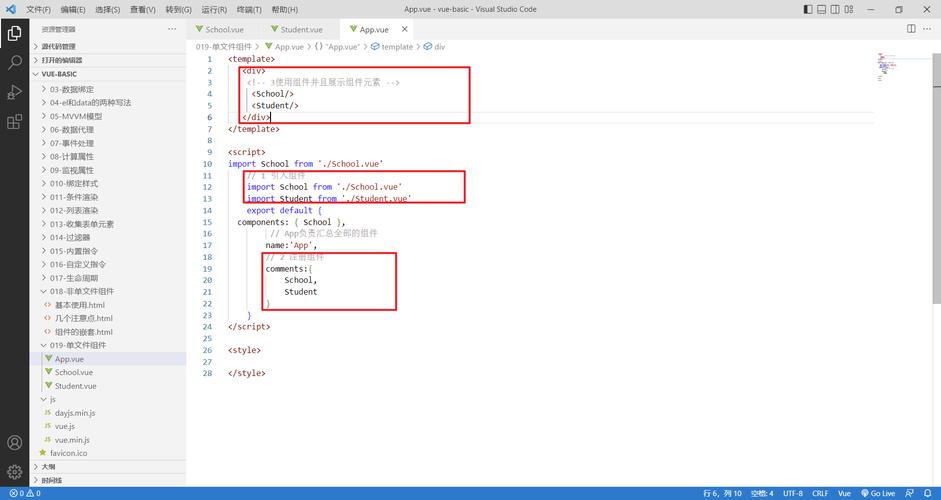Open the Accounts icon in activity bar
Image resolution: width=941 pixels, height=500 pixels.
point(14,443)
